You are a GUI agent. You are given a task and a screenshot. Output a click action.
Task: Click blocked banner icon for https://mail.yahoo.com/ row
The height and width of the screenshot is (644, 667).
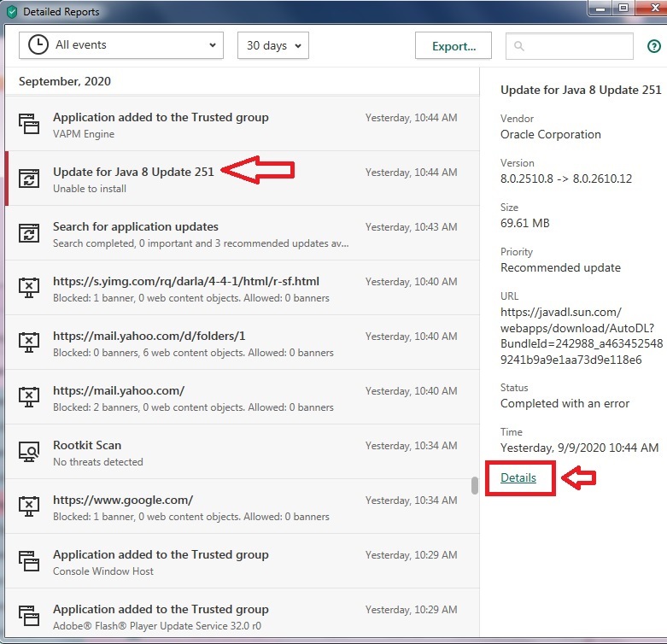pos(29,397)
